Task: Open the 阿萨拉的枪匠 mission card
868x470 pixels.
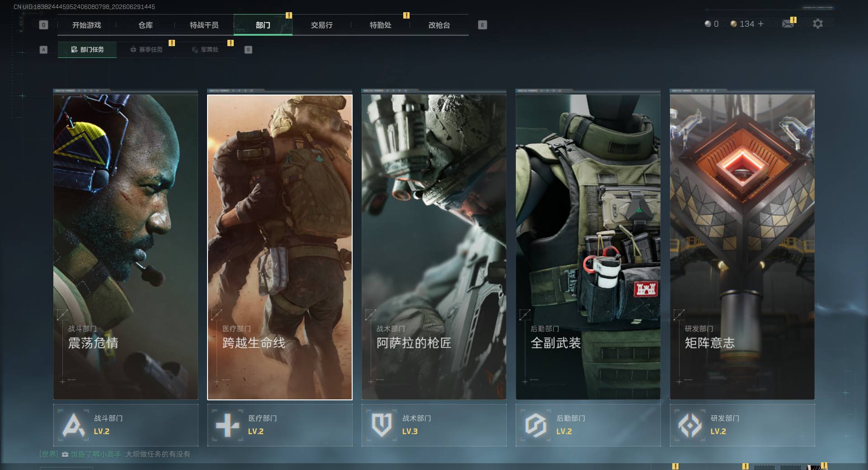Action: click(434, 247)
